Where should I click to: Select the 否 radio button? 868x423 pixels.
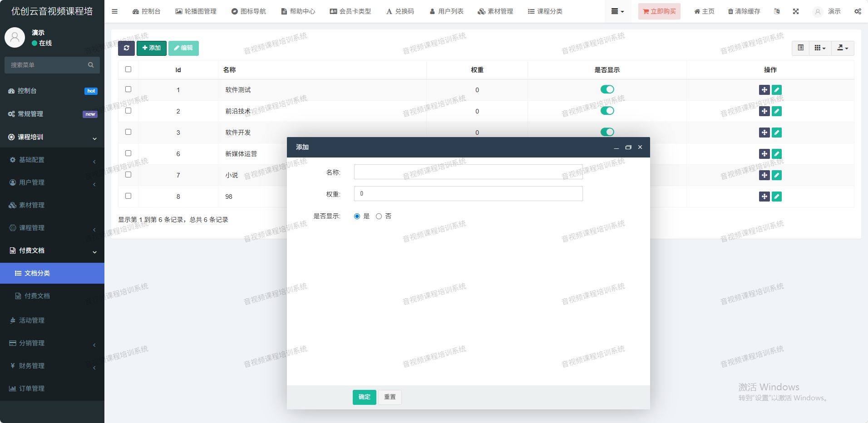click(x=379, y=216)
